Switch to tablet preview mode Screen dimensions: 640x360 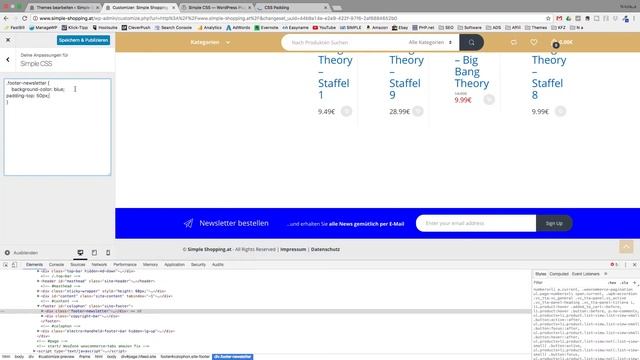94,253
